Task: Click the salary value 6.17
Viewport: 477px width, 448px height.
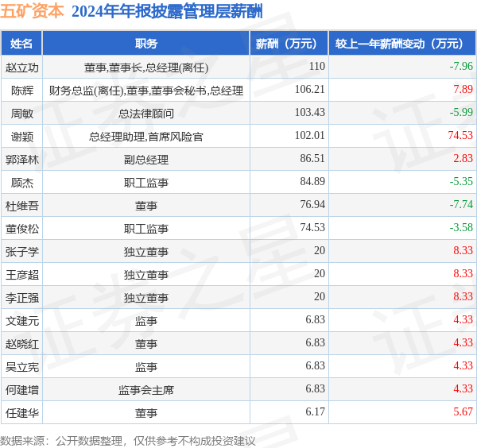Action: click(x=315, y=411)
